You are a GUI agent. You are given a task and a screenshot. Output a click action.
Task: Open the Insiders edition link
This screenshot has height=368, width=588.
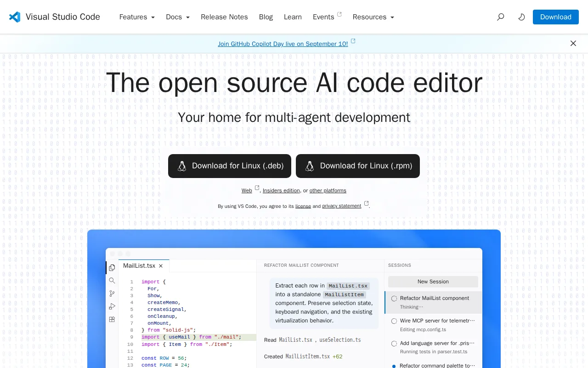(x=281, y=190)
